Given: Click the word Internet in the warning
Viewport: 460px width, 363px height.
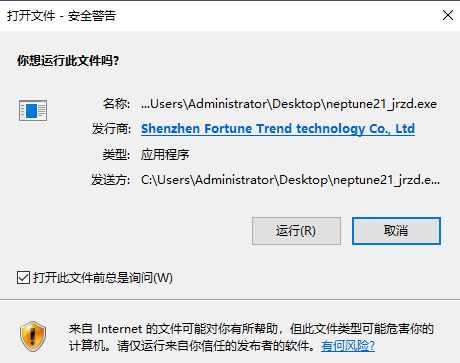Looking at the screenshot, I should [120, 329].
